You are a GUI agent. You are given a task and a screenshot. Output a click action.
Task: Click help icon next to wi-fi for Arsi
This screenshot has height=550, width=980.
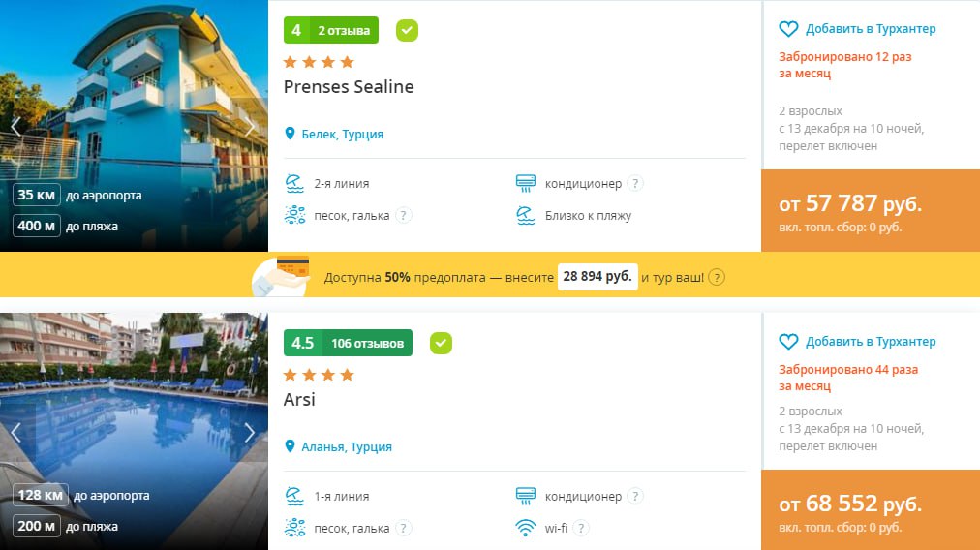coord(580,528)
